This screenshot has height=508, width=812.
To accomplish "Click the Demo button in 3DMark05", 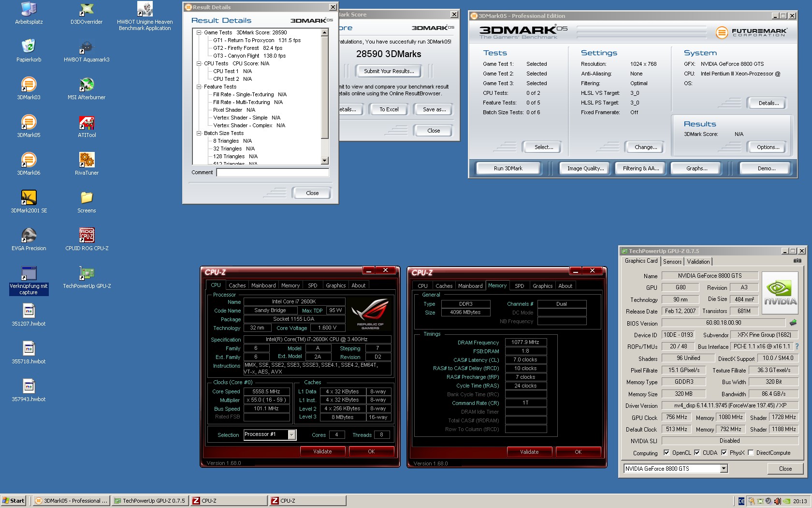I will [x=767, y=168].
